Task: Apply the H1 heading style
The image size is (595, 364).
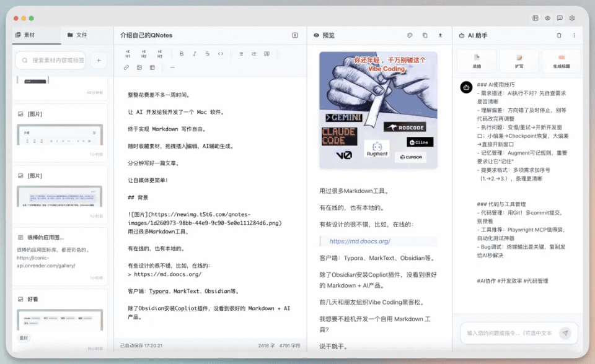Action: tap(128, 54)
